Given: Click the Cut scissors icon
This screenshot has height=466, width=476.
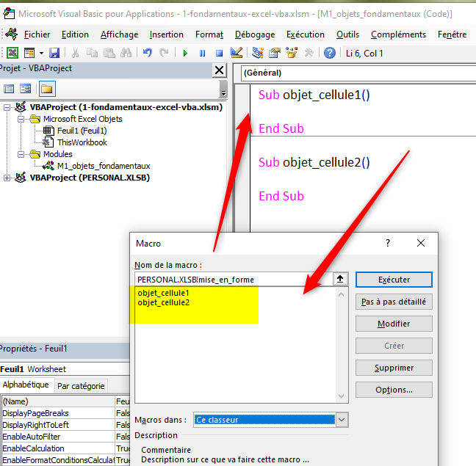Looking at the screenshot, I should [75, 53].
